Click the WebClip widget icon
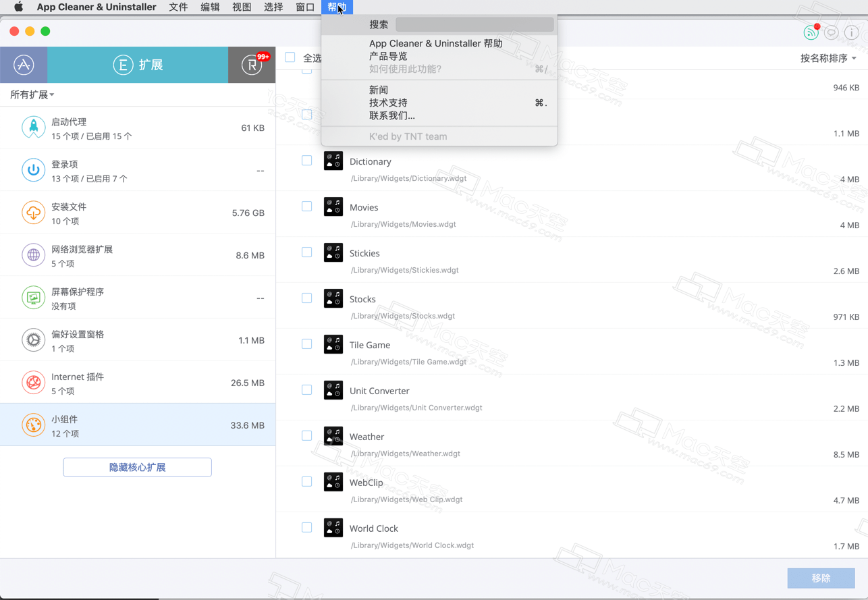This screenshot has width=868, height=600. point(333,482)
